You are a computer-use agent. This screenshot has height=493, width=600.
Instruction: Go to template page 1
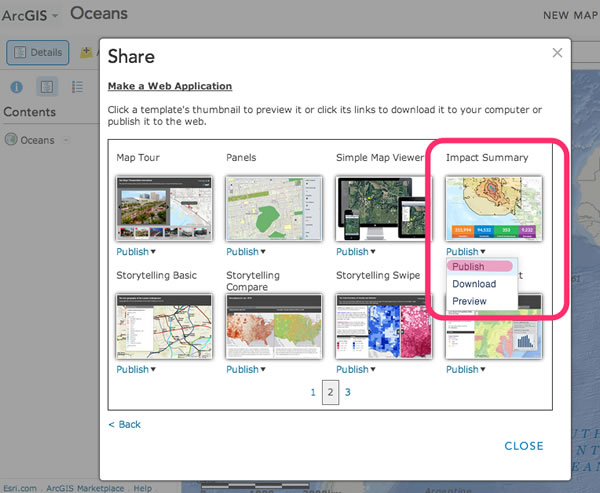313,392
